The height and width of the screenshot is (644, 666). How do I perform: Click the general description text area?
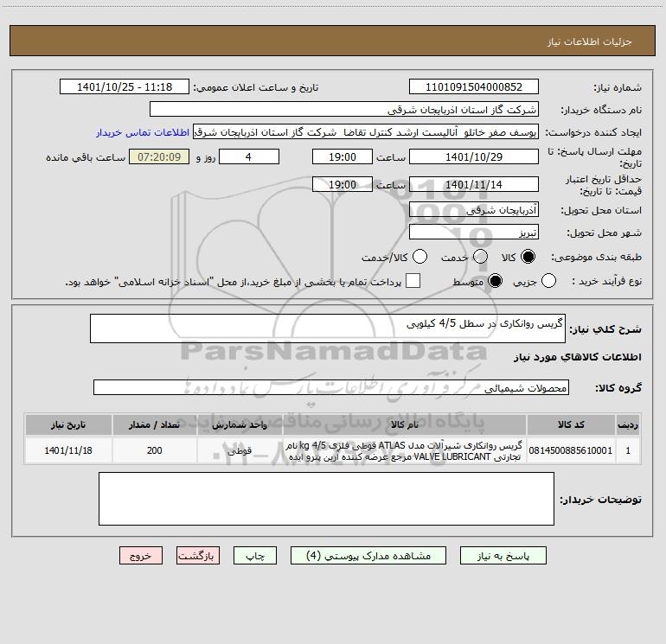328,328
